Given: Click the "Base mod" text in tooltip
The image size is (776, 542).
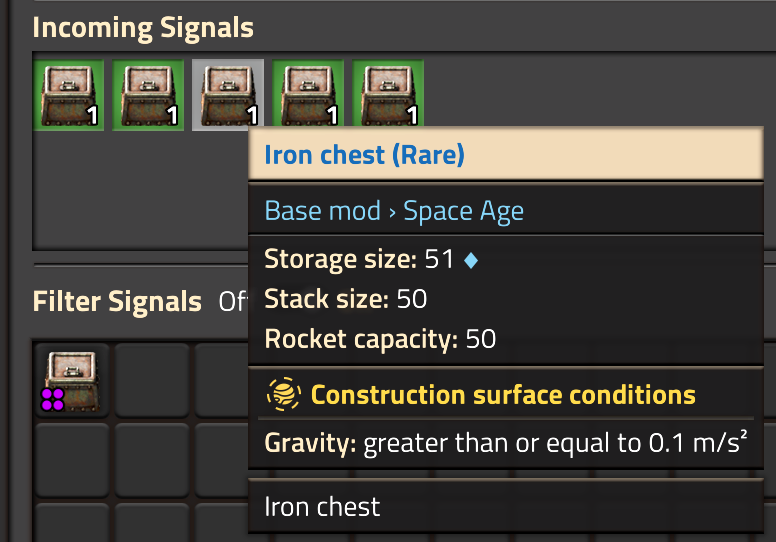Looking at the screenshot, I should tap(322, 211).
